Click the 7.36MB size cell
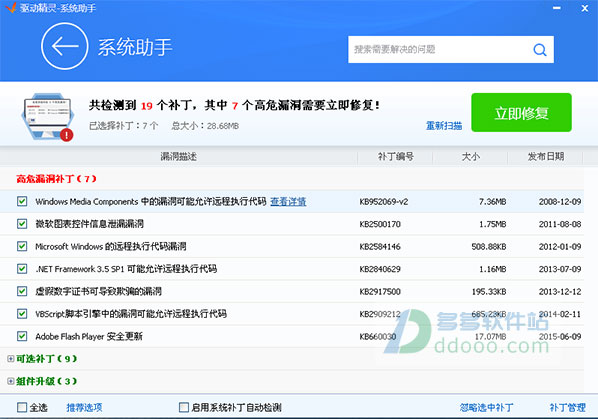The width and height of the screenshot is (598, 419). pos(492,202)
